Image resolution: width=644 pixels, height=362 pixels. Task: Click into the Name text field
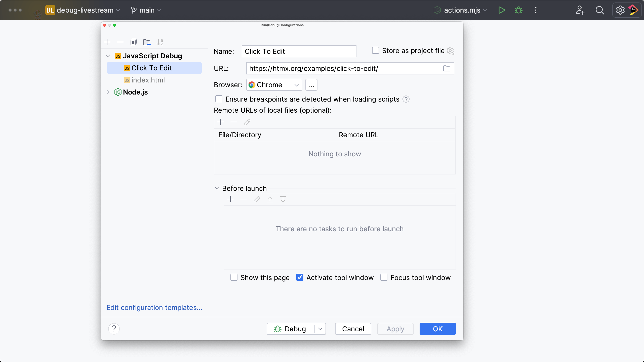click(x=299, y=51)
